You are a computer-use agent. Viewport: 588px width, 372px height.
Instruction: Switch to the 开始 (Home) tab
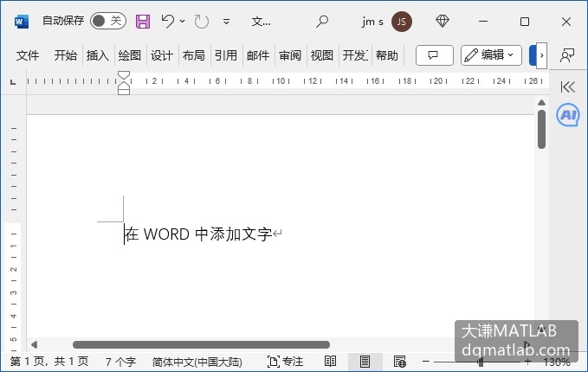(x=65, y=55)
